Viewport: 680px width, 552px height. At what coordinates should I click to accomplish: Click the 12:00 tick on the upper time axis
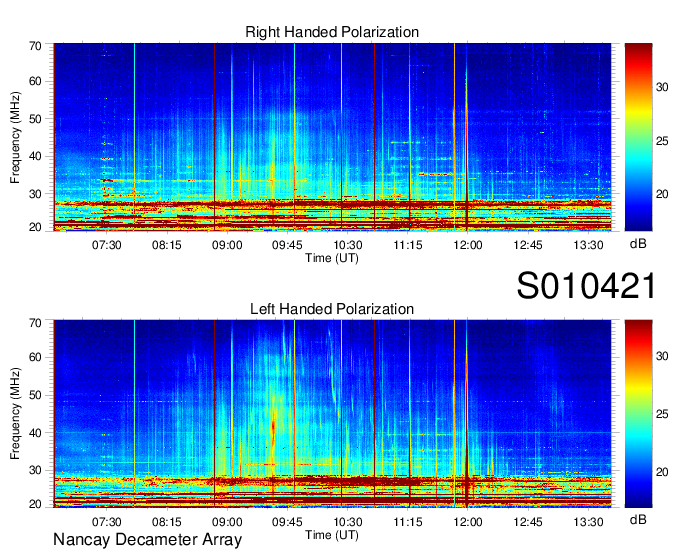[468, 245]
